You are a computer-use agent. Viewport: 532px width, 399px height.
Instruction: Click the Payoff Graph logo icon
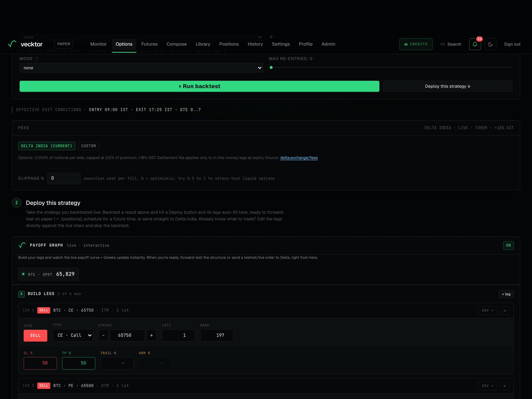click(22, 245)
